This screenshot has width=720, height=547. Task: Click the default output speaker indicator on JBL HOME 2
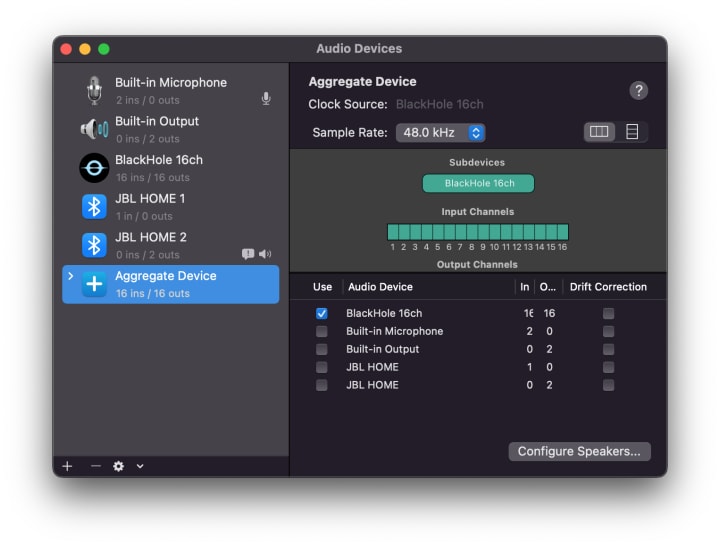(x=265, y=254)
